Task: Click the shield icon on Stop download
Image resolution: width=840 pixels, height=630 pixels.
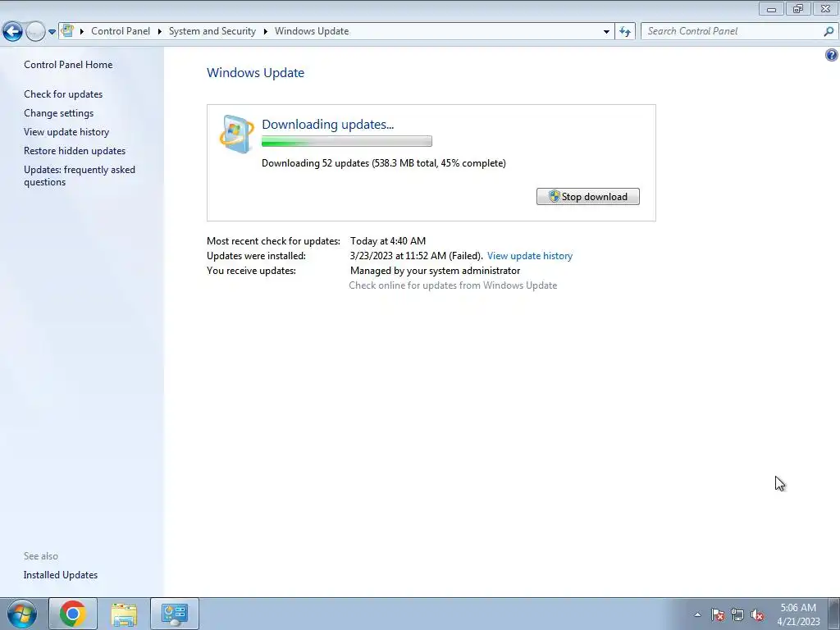Action: pos(555,197)
